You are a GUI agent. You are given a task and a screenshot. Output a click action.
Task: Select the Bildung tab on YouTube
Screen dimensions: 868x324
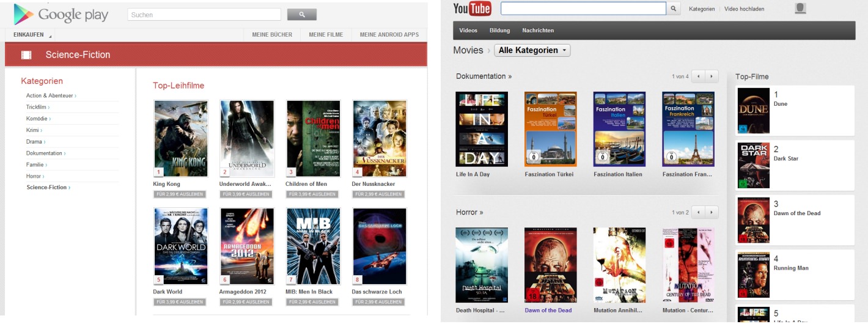(x=499, y=31)
